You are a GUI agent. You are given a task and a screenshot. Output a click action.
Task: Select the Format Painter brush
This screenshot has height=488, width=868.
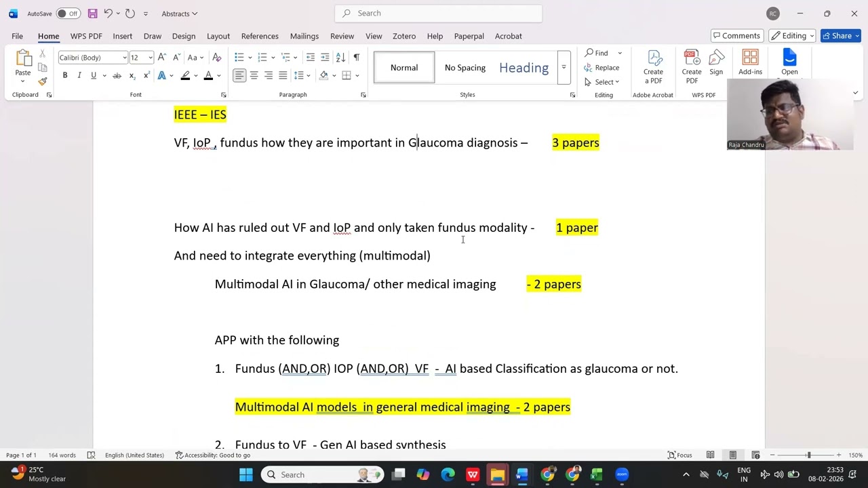42,81
